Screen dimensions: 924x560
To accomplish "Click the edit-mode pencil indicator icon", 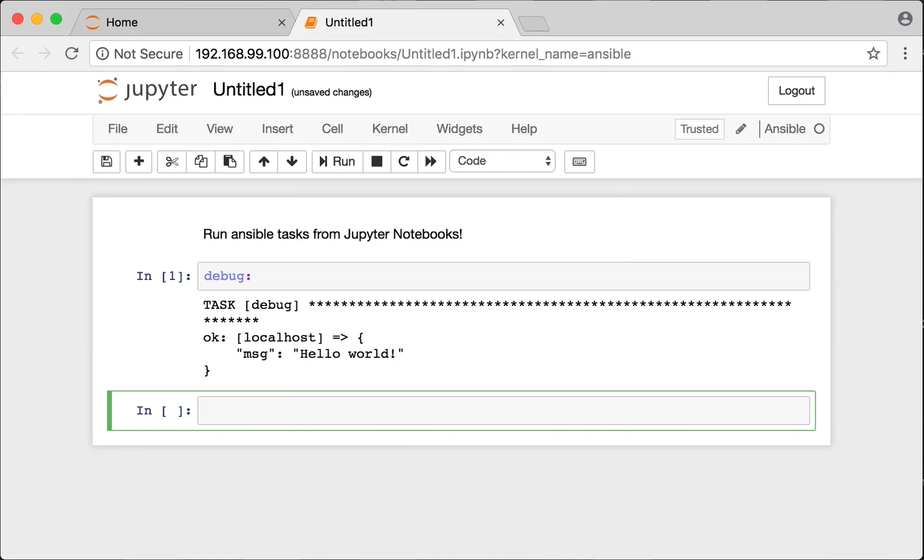I will [741, 129].
